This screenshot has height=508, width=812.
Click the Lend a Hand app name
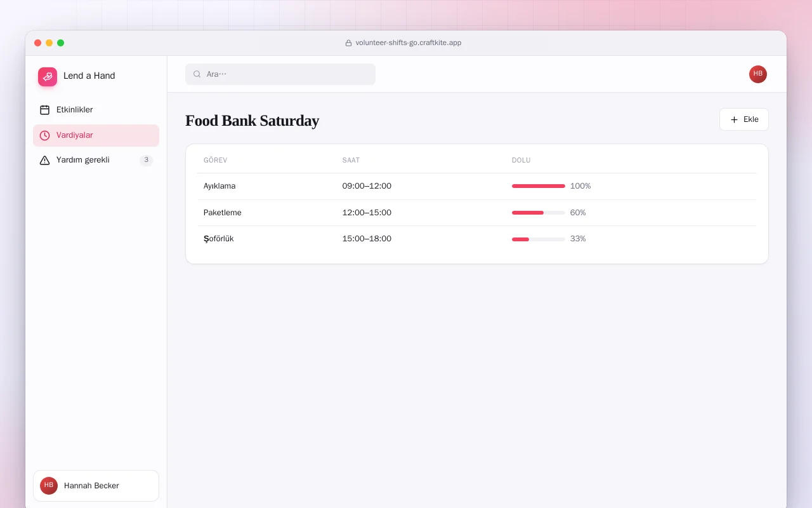(x=89, y=76)
